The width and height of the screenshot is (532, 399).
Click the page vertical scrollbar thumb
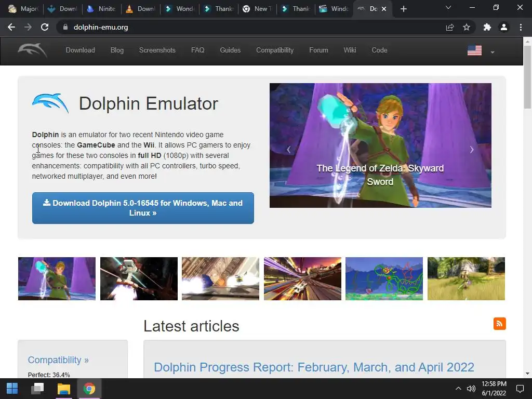[x=527, y=77]
